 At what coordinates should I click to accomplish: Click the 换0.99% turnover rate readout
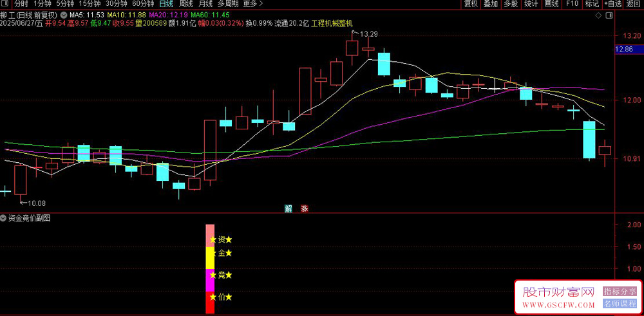pyautogui.click(x=259, y=23)
